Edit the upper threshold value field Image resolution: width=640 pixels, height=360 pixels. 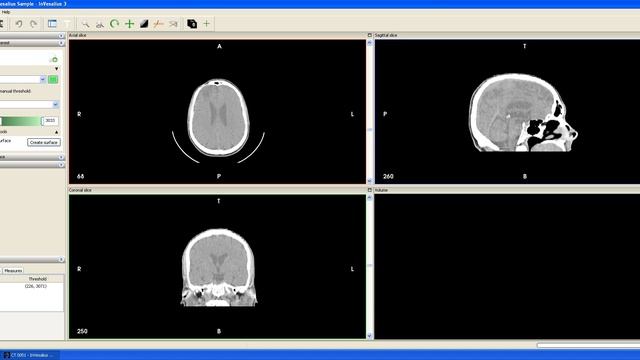point(50,121)
